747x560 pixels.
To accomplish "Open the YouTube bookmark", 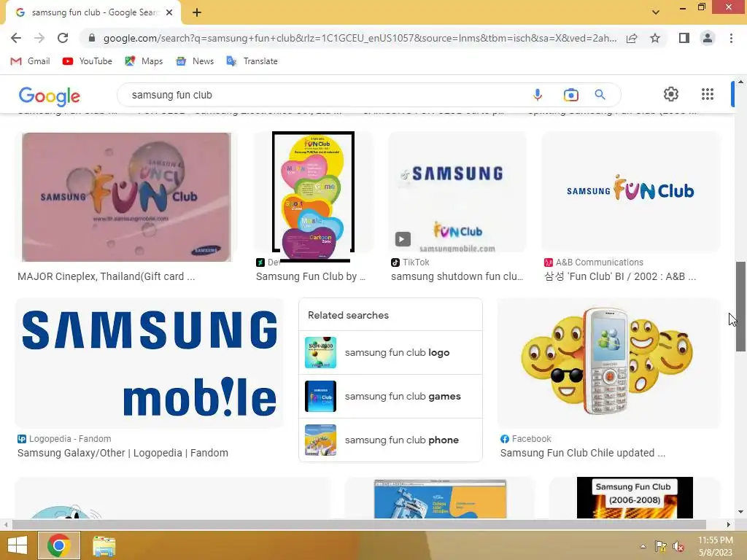I will click(88, 61).
